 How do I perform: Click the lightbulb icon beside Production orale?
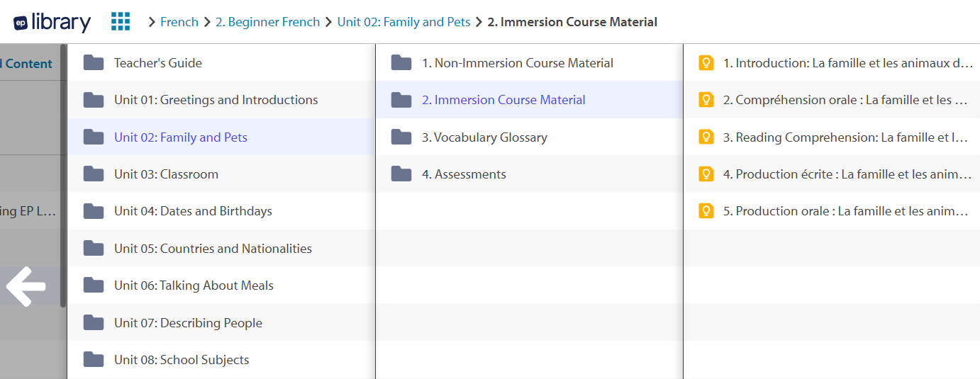coord(706,211)
